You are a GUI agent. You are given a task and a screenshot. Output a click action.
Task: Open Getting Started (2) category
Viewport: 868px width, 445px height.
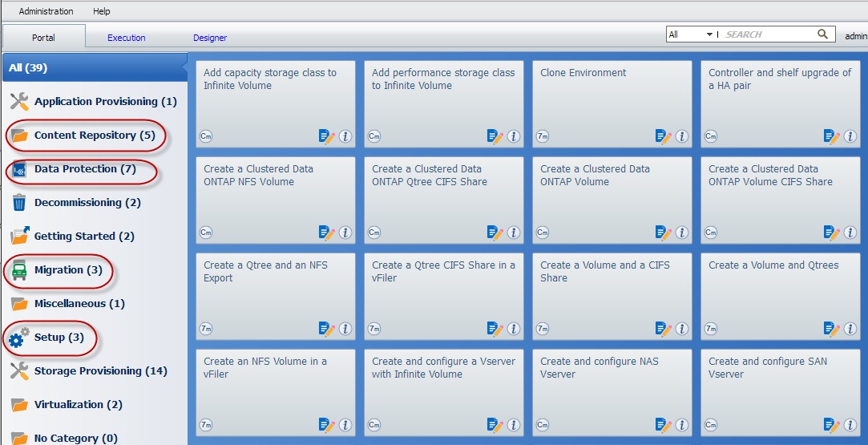click(84, 237)
